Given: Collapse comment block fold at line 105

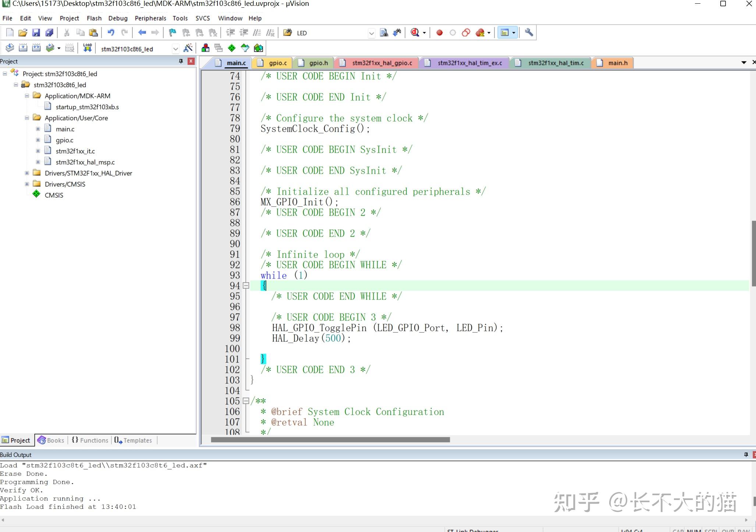Looking at the screenshot, I should click(246, 401).
